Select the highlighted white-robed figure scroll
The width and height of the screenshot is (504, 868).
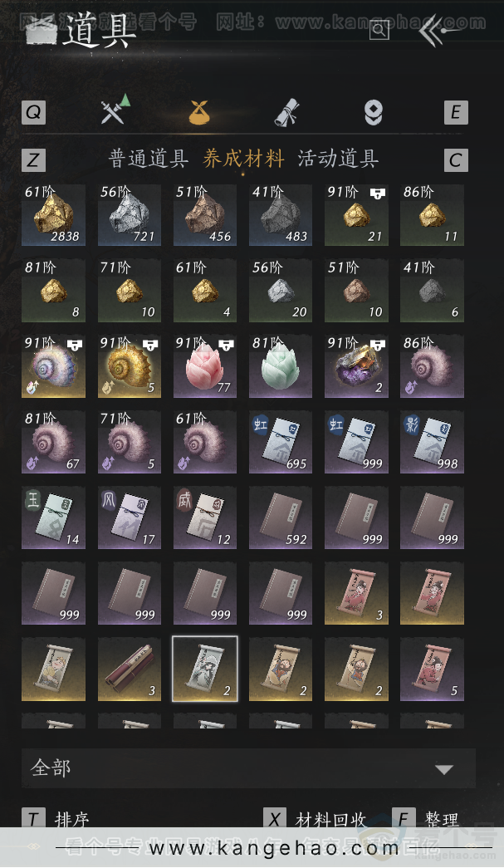pyautogui.click(x=205, y=669)
